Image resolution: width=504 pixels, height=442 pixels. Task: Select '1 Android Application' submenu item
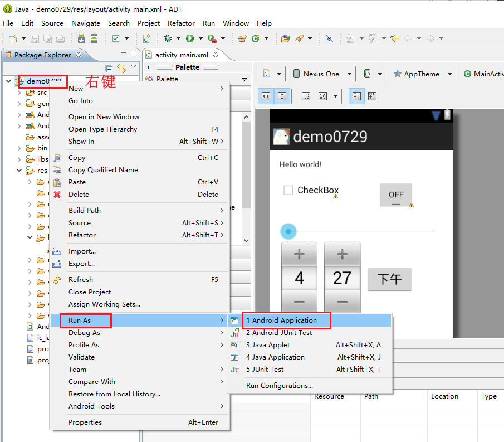281,320
